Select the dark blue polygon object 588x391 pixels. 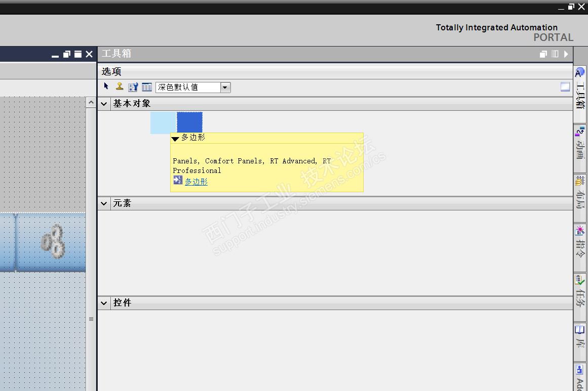(x=190, y=122)
